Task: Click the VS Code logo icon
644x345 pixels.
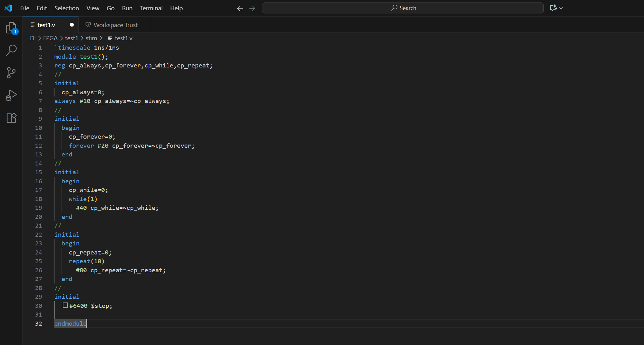Action: point(8,8)
